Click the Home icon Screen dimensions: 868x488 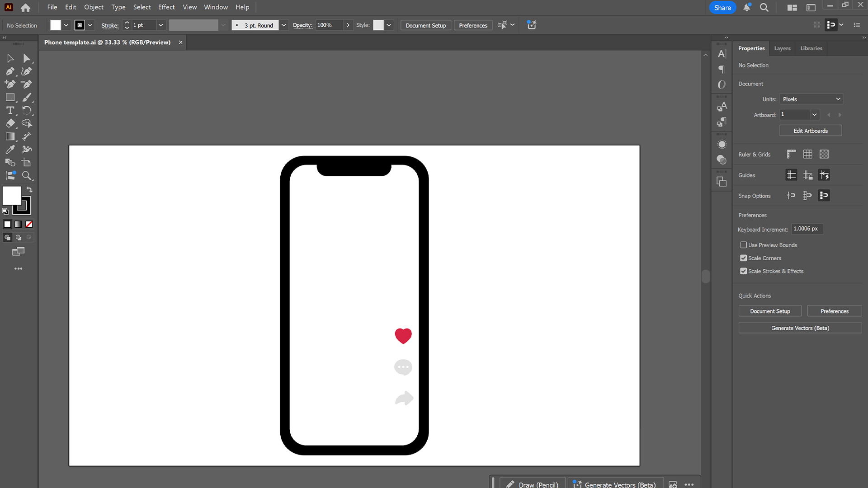click(x=26, y=8)
